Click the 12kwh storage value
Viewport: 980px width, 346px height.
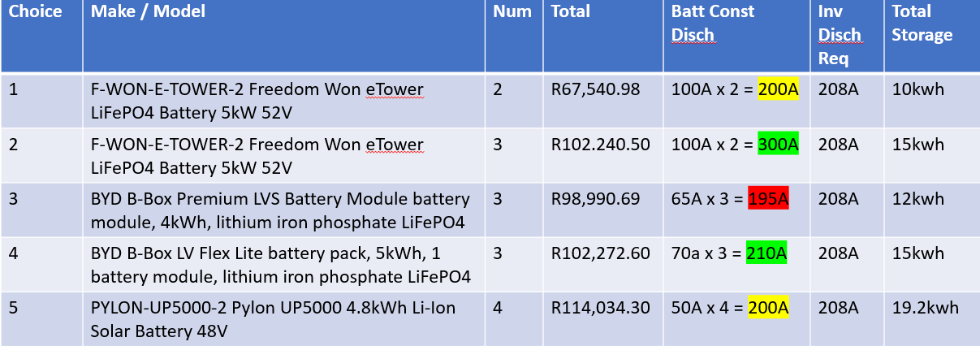917,199
